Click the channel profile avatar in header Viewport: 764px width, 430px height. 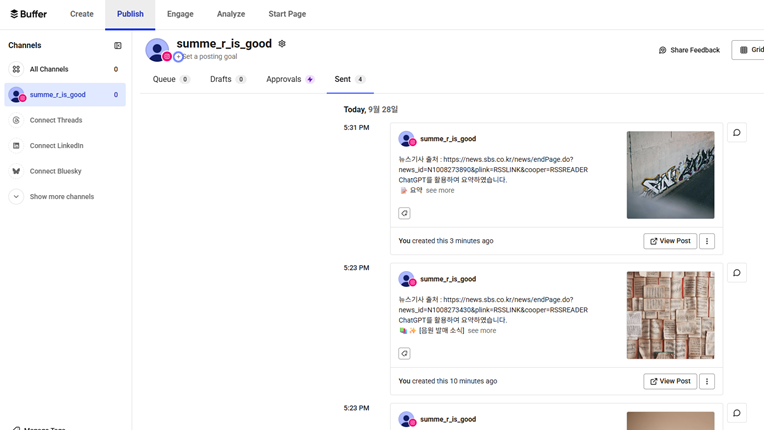coord(157,50)
